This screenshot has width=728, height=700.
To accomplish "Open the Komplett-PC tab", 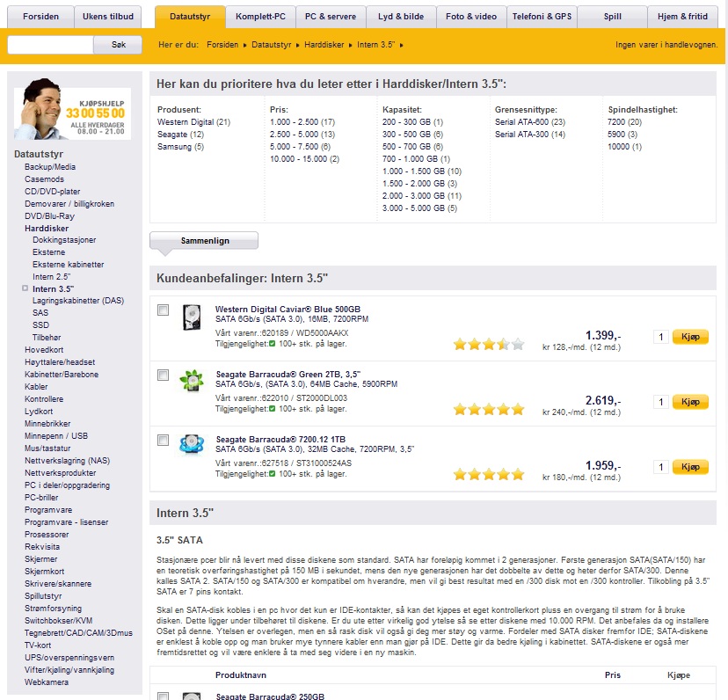I will tap(260, 17).
